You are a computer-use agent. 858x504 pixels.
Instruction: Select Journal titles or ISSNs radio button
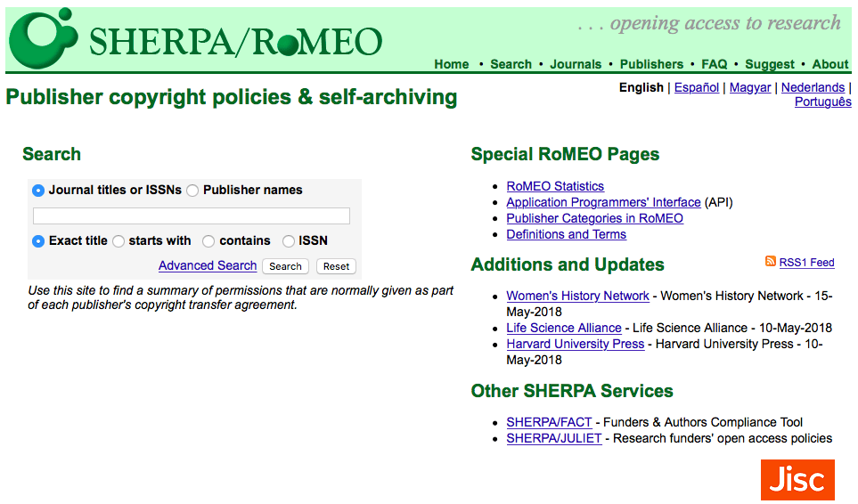coord(38,191)
